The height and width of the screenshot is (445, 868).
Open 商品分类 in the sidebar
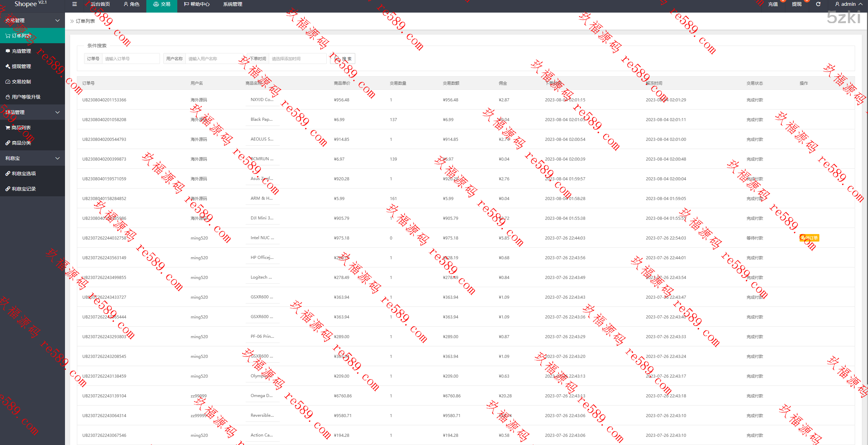pos(21,143)
